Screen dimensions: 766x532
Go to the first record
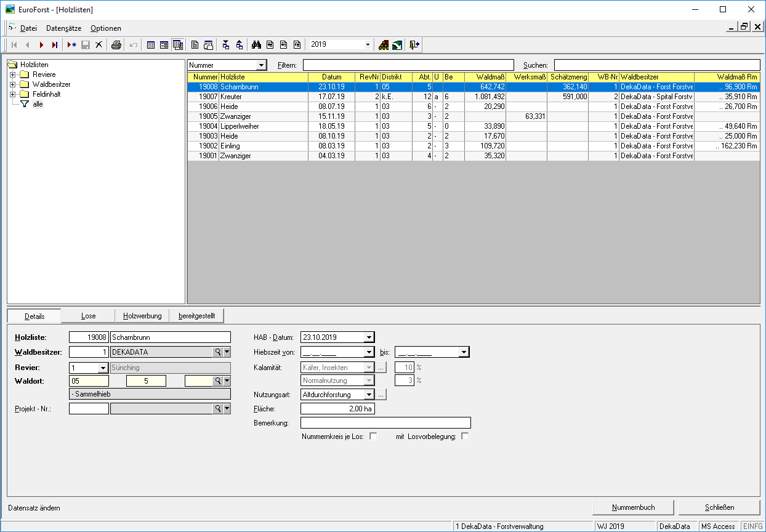14,45
